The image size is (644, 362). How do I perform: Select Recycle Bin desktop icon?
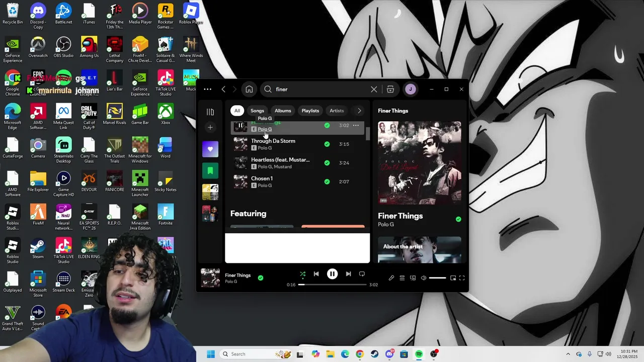[x=13, y=14]
